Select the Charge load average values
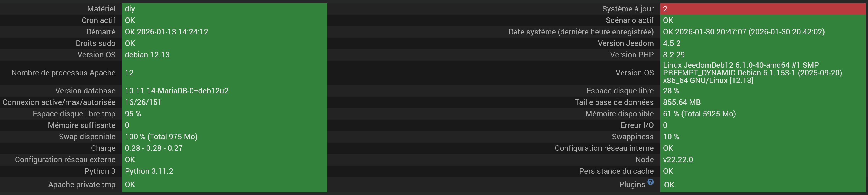 point(154,148)
